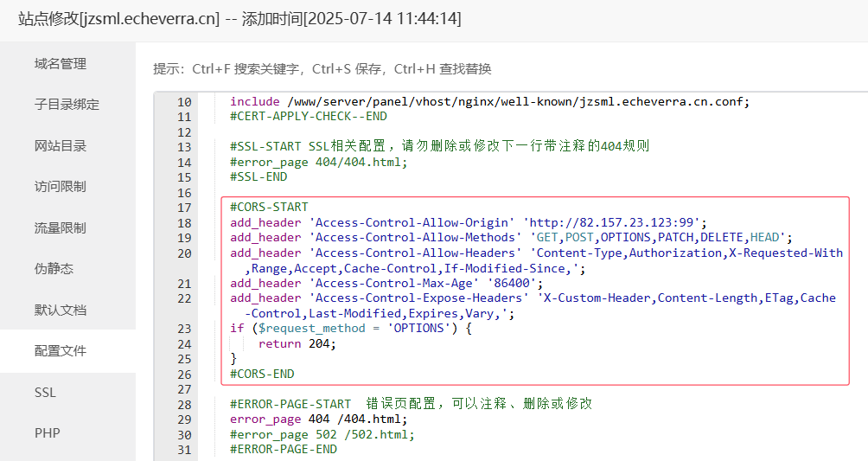Click the 'Access-Control-Allow-Methods' header name

pyautogui.click(x=420, y=238)
